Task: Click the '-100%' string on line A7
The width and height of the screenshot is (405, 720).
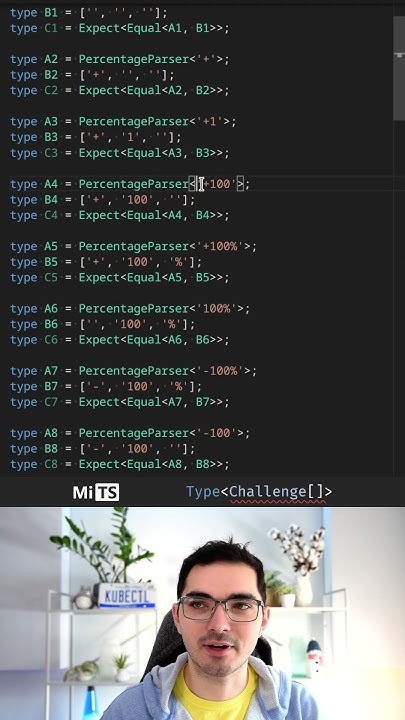Action: point(220,371)
